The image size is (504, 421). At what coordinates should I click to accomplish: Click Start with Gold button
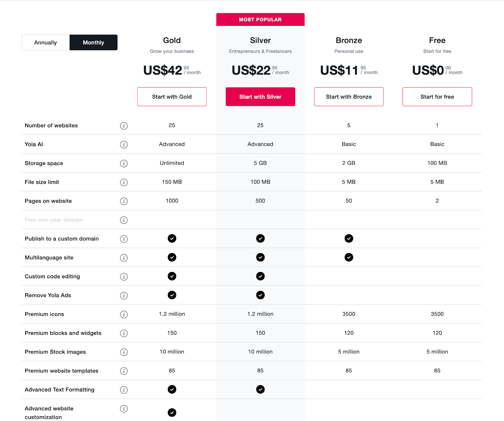tap(172, 97)
